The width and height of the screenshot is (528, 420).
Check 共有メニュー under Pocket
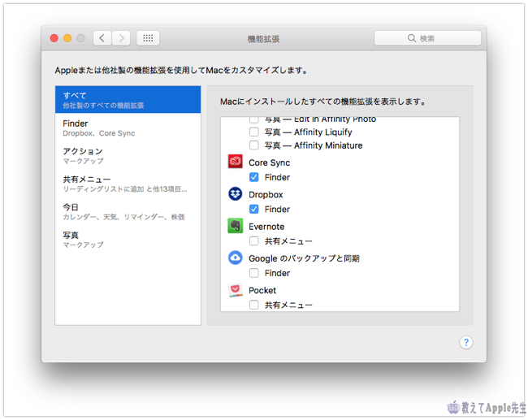254,305
